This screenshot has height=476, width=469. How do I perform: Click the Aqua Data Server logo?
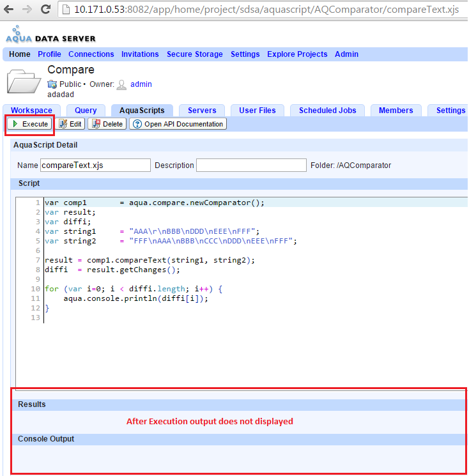tap(50, 35)
